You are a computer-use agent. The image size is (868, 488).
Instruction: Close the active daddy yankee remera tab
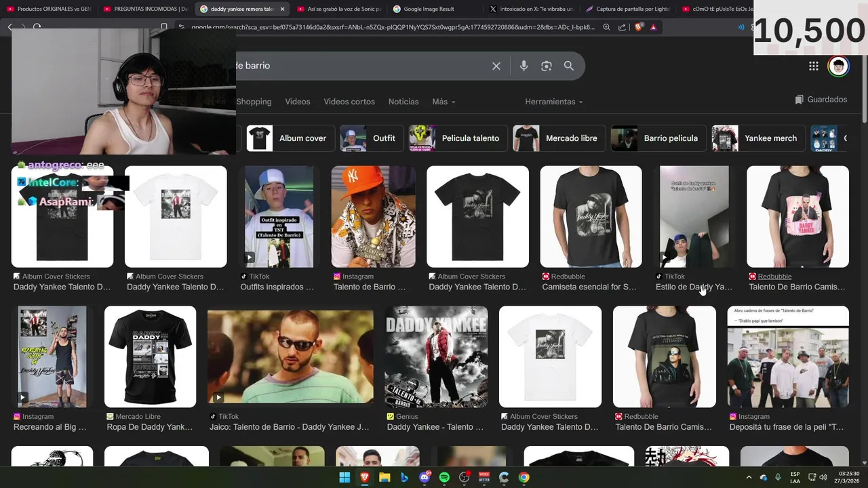(282, 9)
